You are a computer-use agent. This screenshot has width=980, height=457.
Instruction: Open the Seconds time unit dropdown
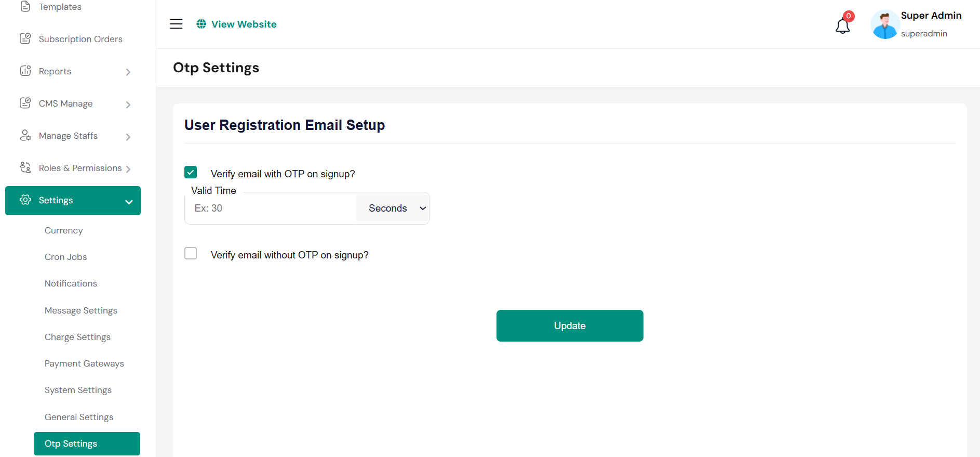point(392,208)
